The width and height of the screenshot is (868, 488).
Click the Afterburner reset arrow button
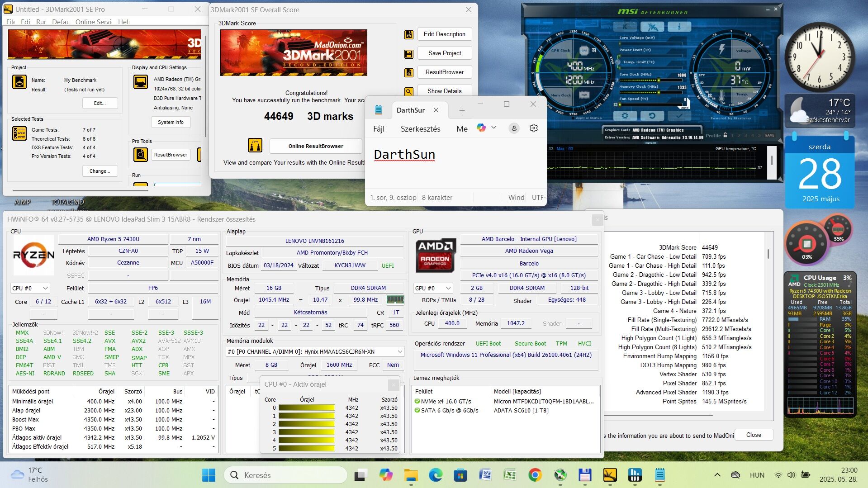tap(652, 116)
